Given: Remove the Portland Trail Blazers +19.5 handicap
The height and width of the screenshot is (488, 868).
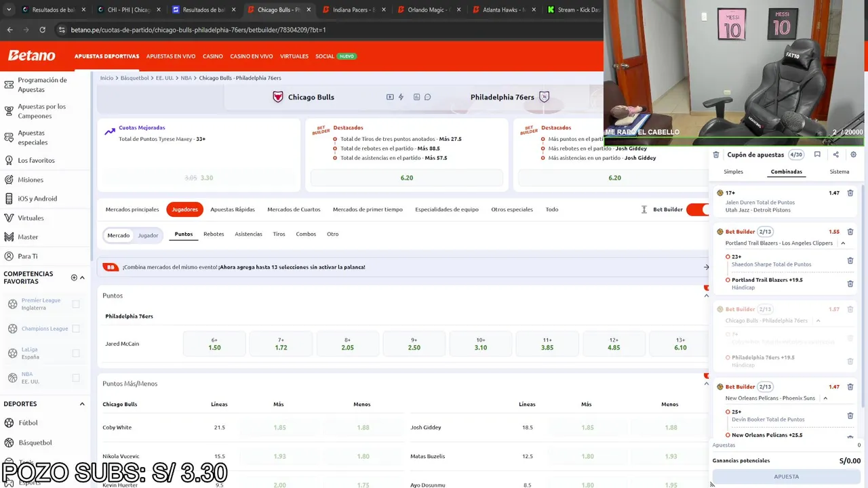Looking at the screenshot, I should pos(850,283).
